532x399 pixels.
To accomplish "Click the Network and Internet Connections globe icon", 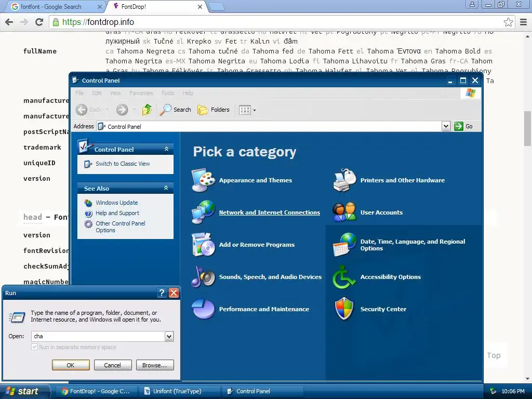I will pyautogui.click(x=203, y=212).
